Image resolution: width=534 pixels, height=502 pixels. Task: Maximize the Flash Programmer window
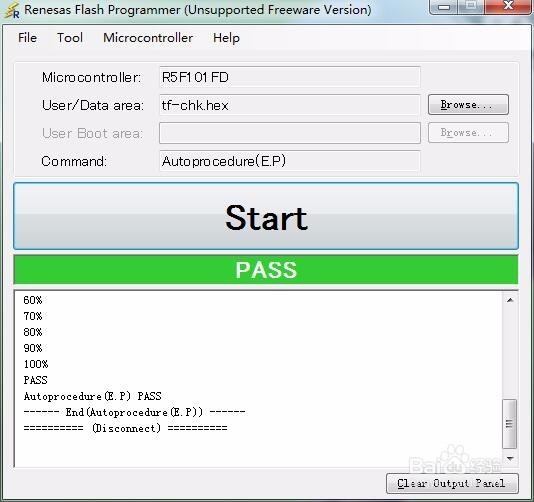[x=471, y=6]
